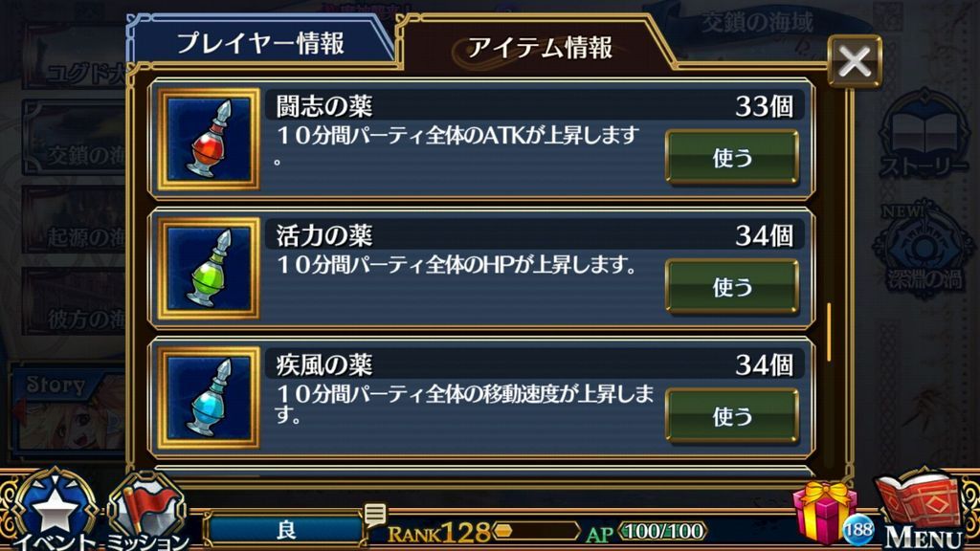Click the green 活力の薬 potion icon
980x551 pixels.
point(208,268)
